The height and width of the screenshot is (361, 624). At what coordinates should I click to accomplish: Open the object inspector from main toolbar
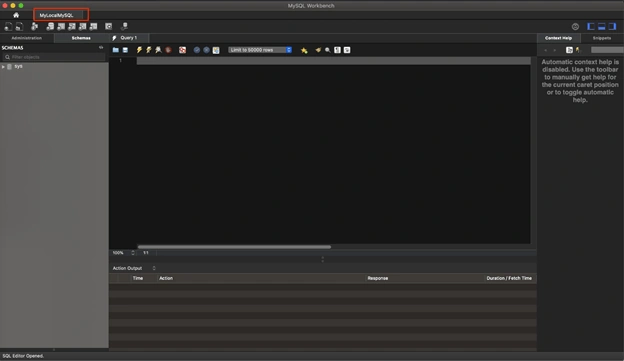pyautogui.click(x=35, y=26)
